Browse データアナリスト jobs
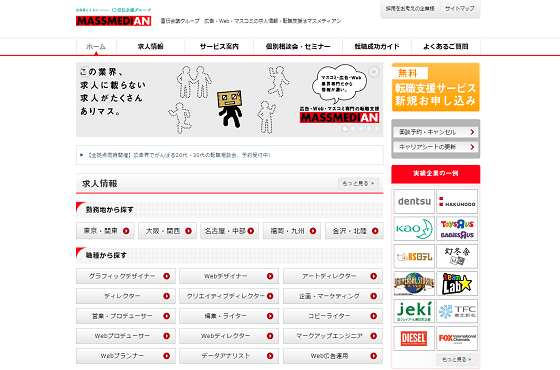The width and height of the screenshot is (560, 370). (x=229, y=356)
